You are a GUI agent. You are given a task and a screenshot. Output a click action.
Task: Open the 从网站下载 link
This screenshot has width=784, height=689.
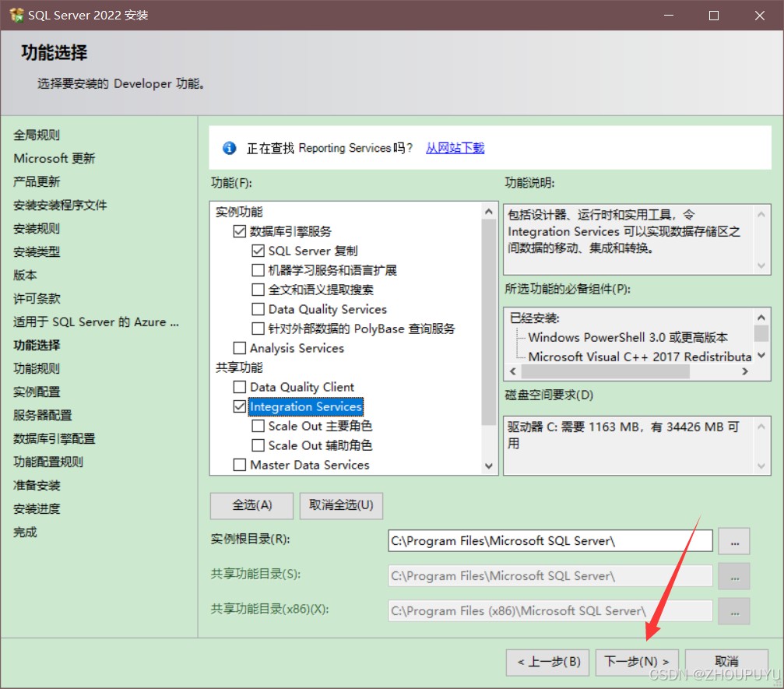455,148
